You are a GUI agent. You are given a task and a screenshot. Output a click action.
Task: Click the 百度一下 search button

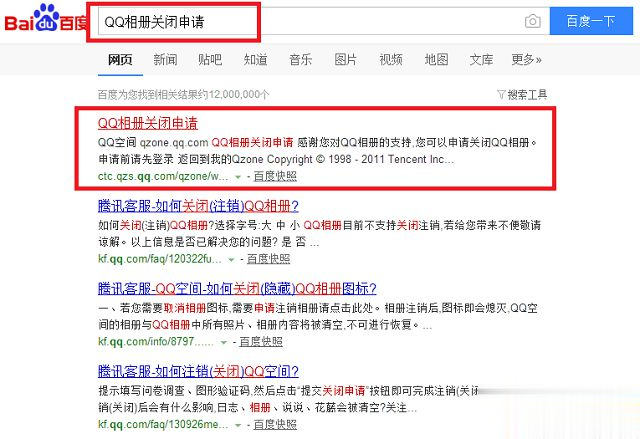click(x=591, y=21)
